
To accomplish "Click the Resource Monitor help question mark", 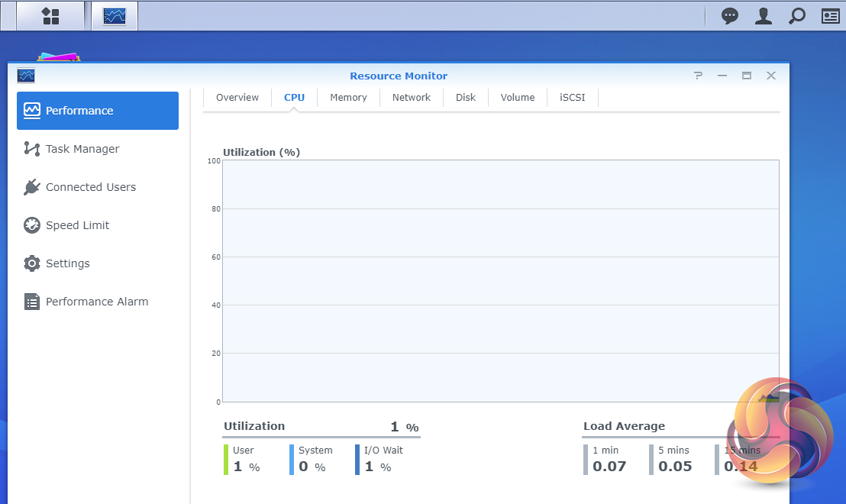I will [698, 76].
